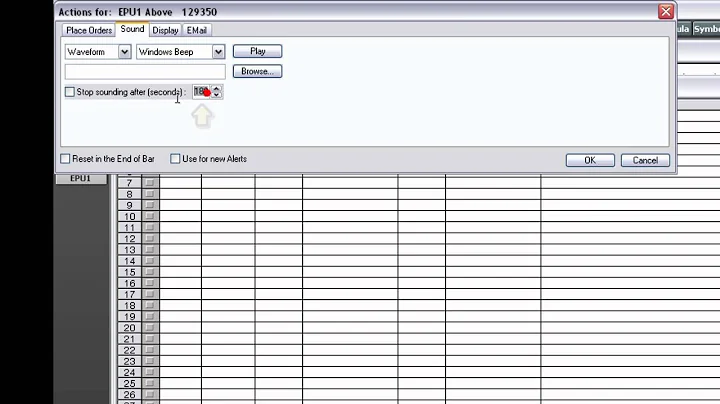
Task: Select row number 26
Action: [x=129, y=394]
